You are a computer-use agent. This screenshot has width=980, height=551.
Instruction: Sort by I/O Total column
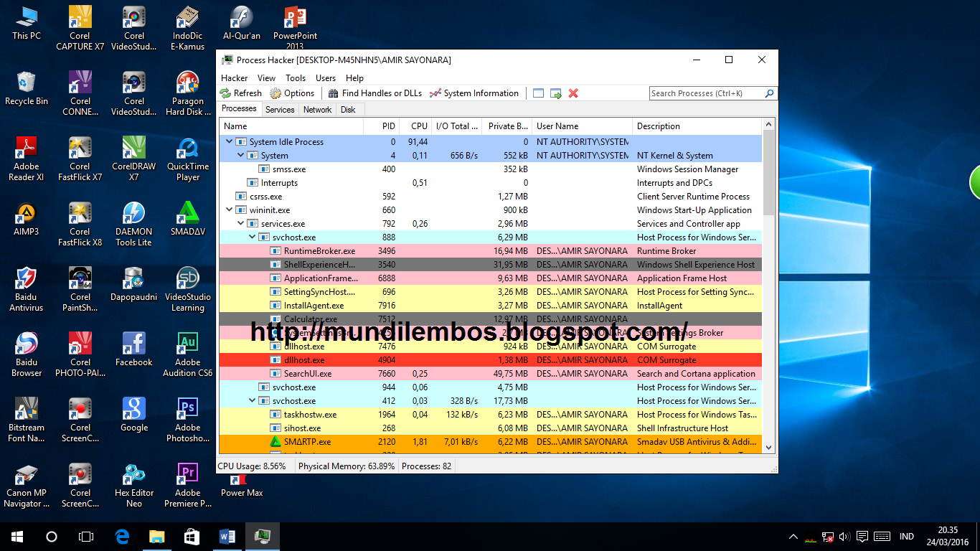click(x=456, y=126)
